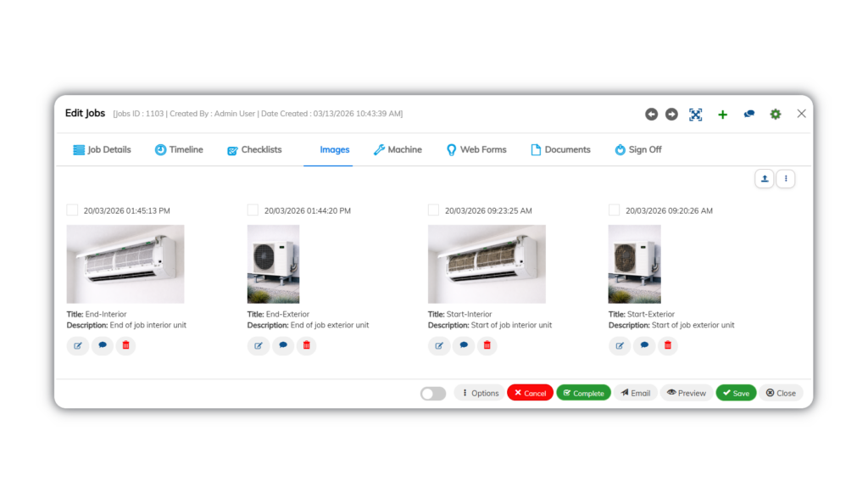Switch to the Job Details tab
Viewport: 868px width, 504px height.
103,149
